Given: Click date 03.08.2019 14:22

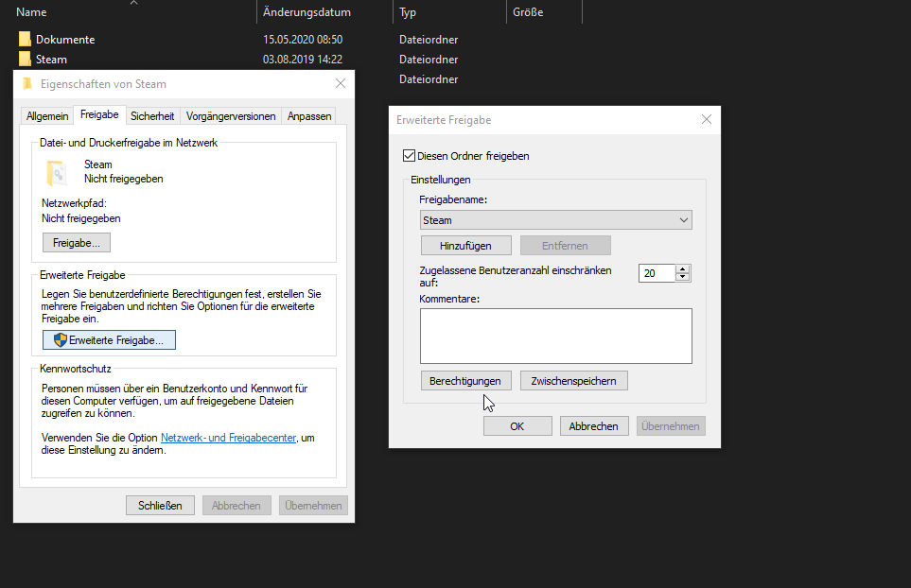Looking at the screenshot, I should (x=303, y=60).
